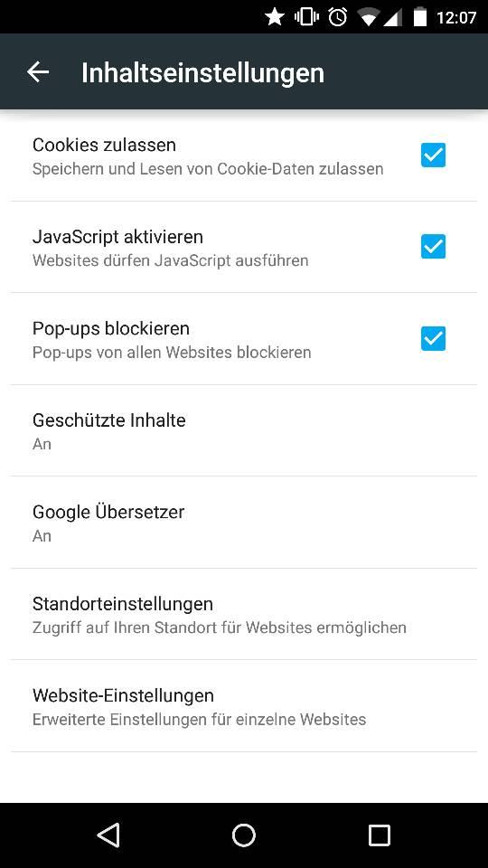The image size is (488, 868).
Task: Tap the JavaScript aktivieren label
Action: coord(117,237)
